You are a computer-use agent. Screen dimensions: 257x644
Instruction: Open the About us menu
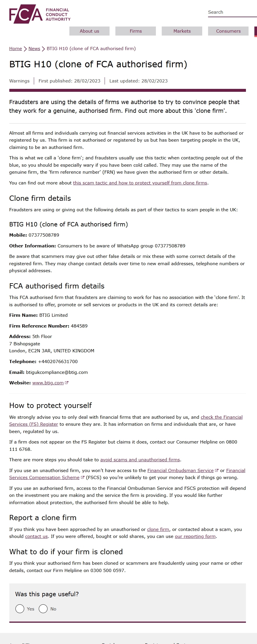(x=89, y=31)
